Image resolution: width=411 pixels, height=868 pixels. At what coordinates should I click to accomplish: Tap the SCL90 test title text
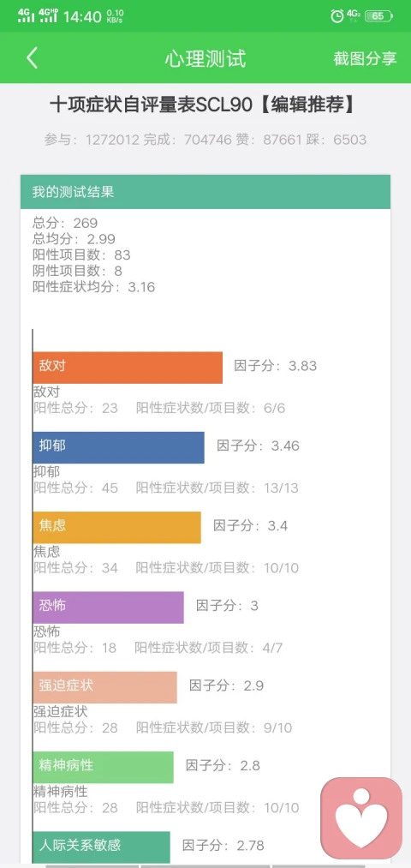pos(202,105)
